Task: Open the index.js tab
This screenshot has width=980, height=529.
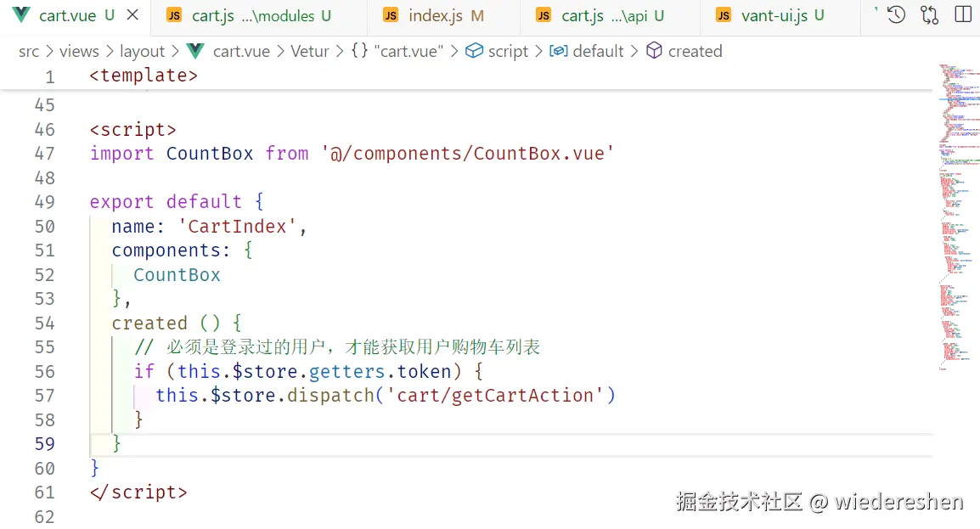Action: (x=445, y=15)
